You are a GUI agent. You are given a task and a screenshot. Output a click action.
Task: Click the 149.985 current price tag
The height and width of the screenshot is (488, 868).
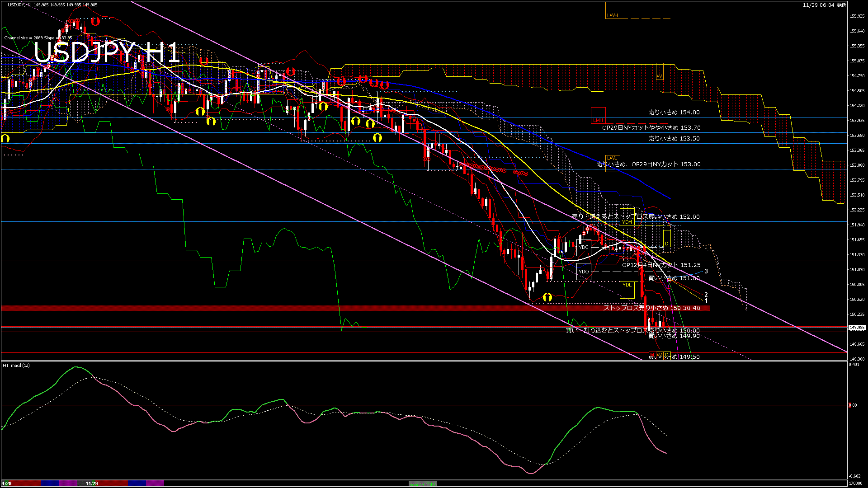[857, 328]
